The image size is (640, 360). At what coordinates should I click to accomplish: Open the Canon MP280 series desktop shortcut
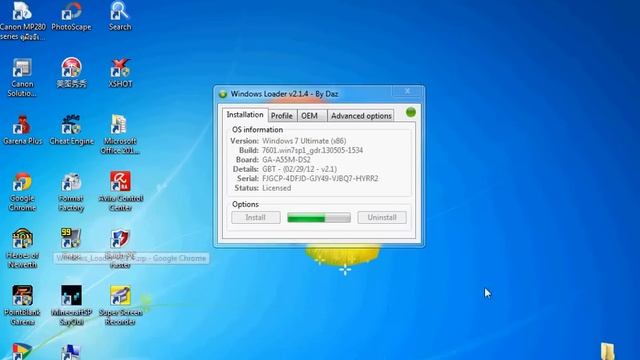22,20
